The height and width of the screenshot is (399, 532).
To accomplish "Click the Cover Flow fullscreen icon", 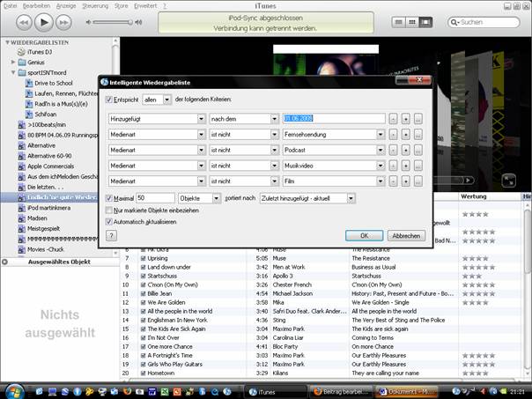I will tap(509, 181).
